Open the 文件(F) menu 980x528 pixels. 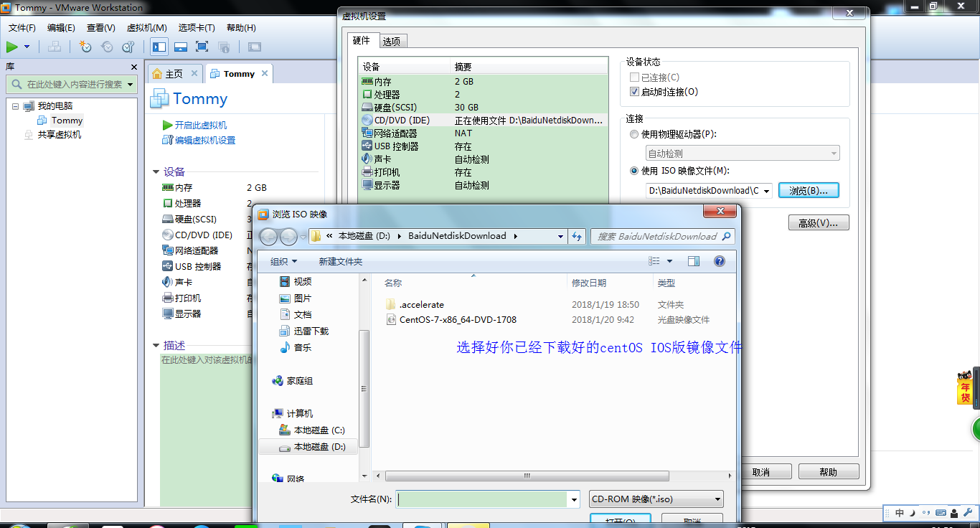coord(22,28)
